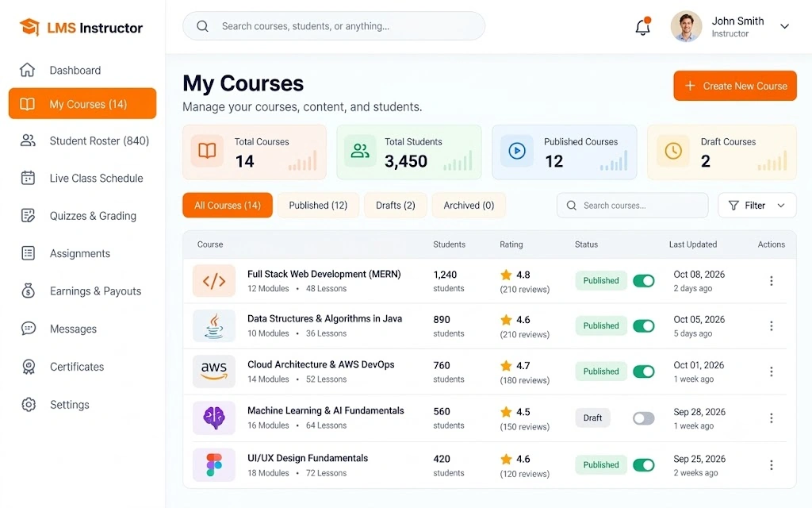Click the Machine Learning brain thumbnail

214,418
